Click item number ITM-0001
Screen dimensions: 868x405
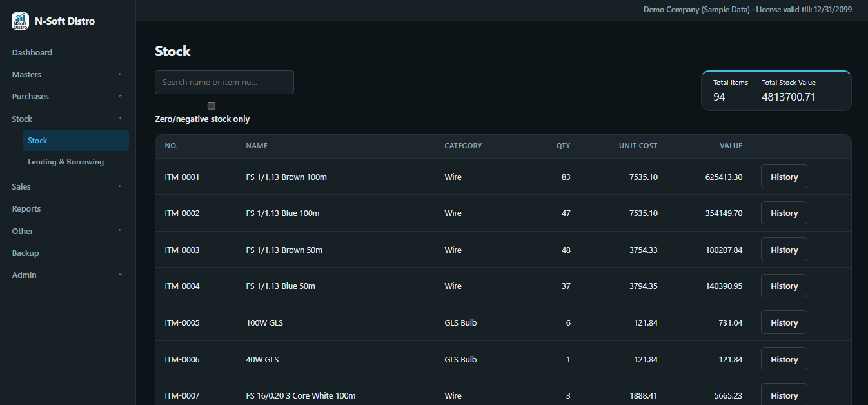[x=182, y=177]
